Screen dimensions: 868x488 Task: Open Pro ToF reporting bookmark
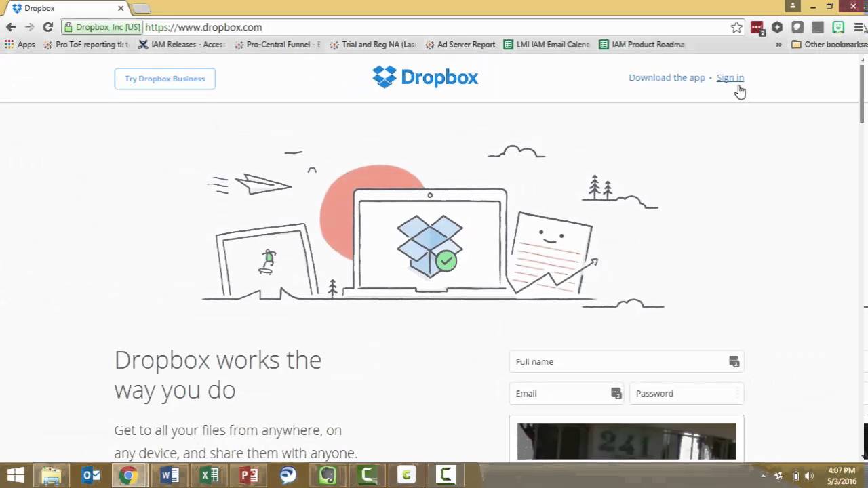tap(85, 45)
